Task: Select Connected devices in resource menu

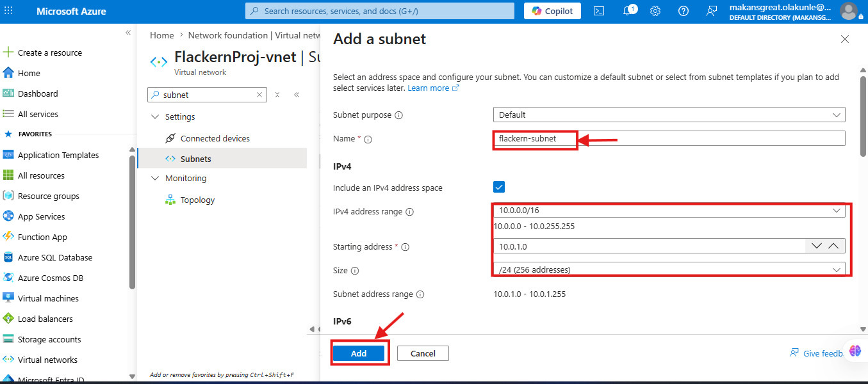Action: point(215,138)
